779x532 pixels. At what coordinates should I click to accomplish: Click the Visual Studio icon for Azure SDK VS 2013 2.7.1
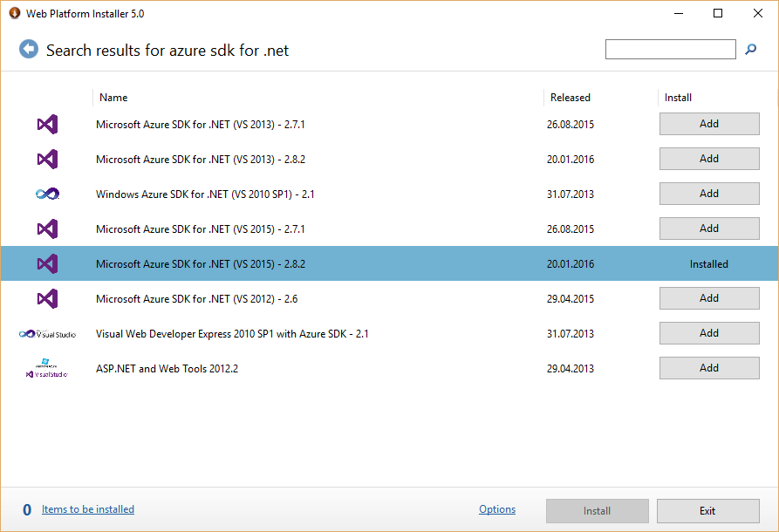pos(47,125)
